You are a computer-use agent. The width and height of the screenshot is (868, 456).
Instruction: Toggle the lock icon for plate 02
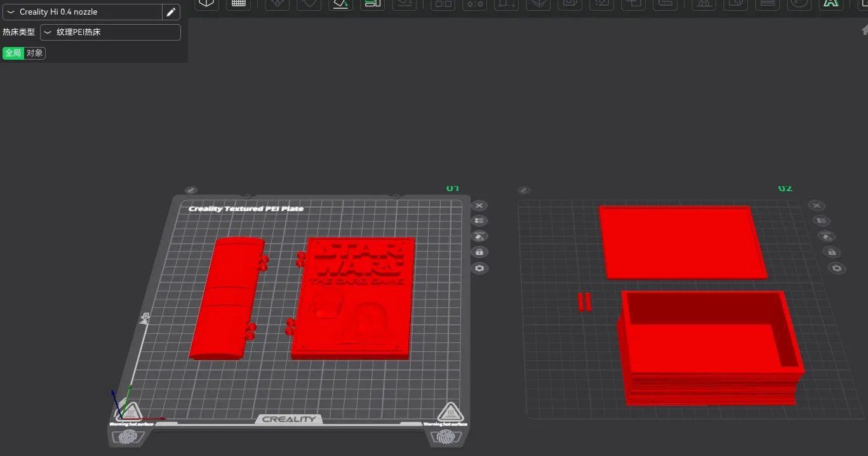point(832,252)
